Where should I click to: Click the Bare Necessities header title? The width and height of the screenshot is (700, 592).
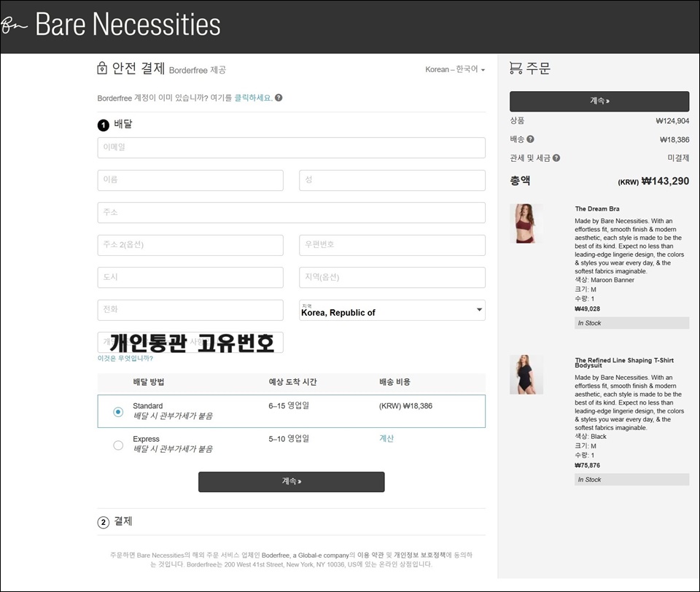[x=128, y=24]
